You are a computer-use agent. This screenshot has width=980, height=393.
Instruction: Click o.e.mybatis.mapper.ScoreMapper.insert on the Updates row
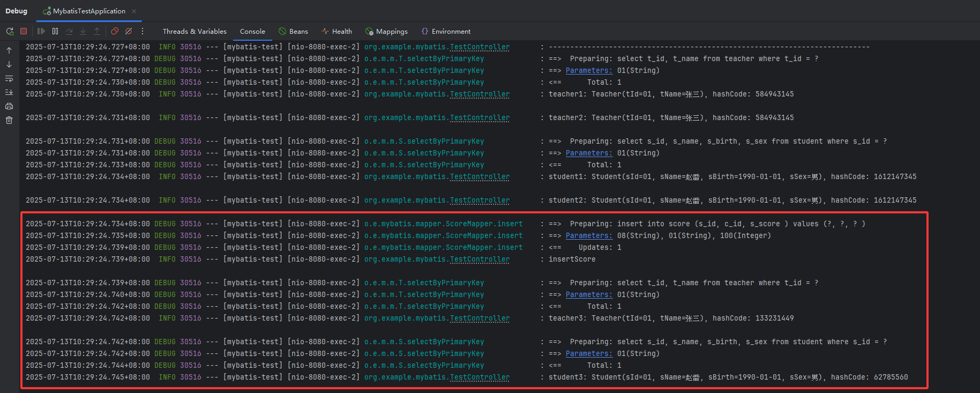coord(443,247)
